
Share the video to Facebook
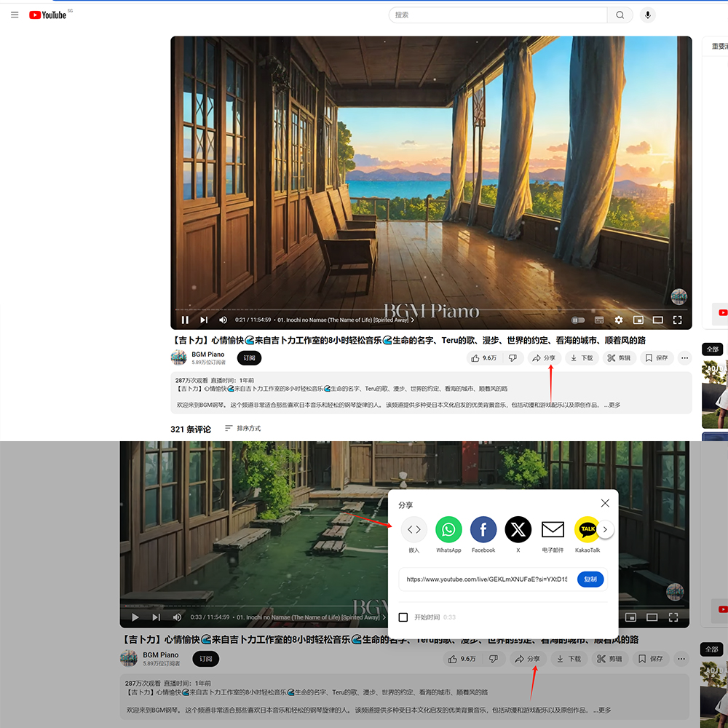tap(483, 535)
